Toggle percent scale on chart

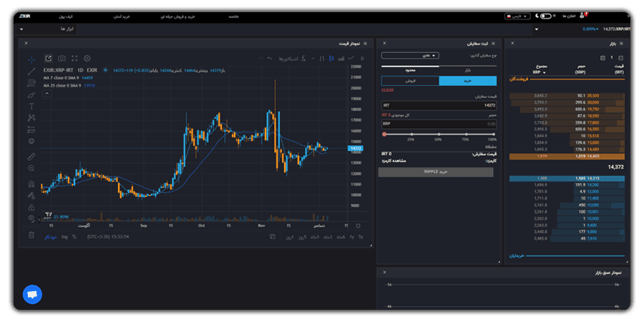[74, 237]
